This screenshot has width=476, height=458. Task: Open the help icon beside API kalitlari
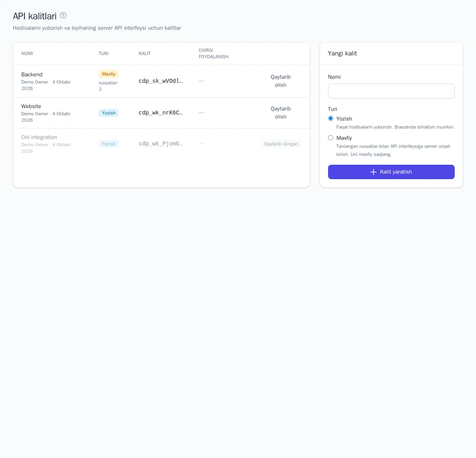coord(63,16)
